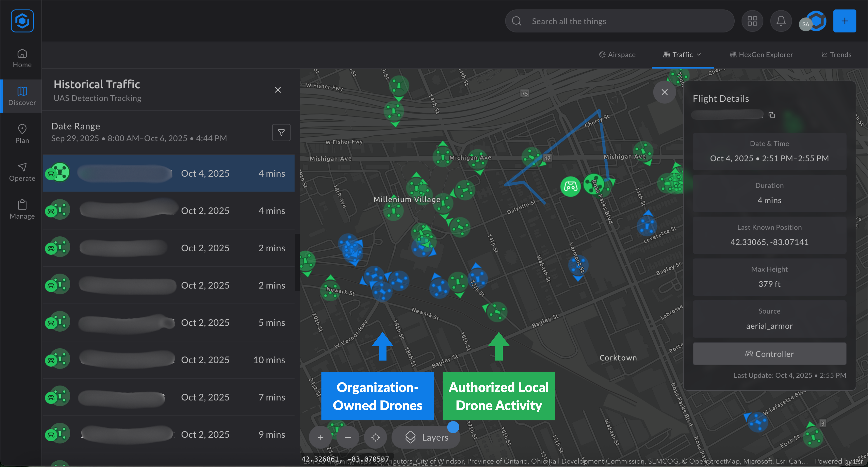This screenshot has height=467, width=868.
Task: Copy the flight ID in Flight Details
Action: tap(772, 115)
